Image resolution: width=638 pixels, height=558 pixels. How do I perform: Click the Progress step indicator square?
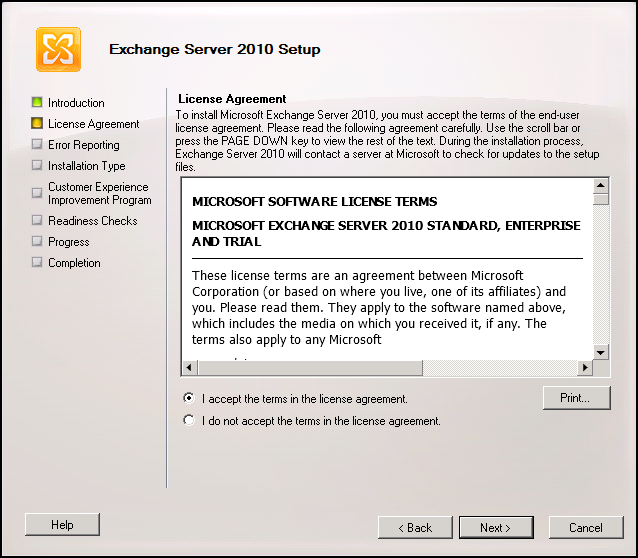(37, 241)
